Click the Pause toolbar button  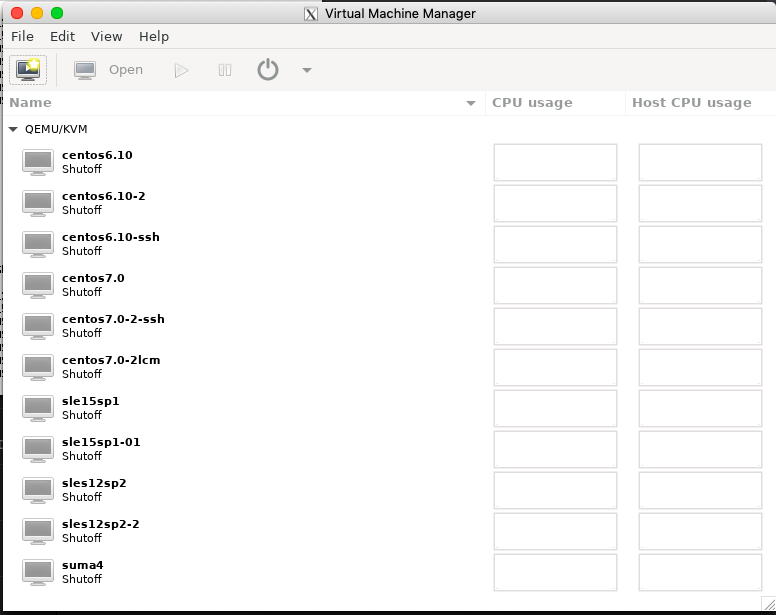pyautogui.click(x=225, y=70)
